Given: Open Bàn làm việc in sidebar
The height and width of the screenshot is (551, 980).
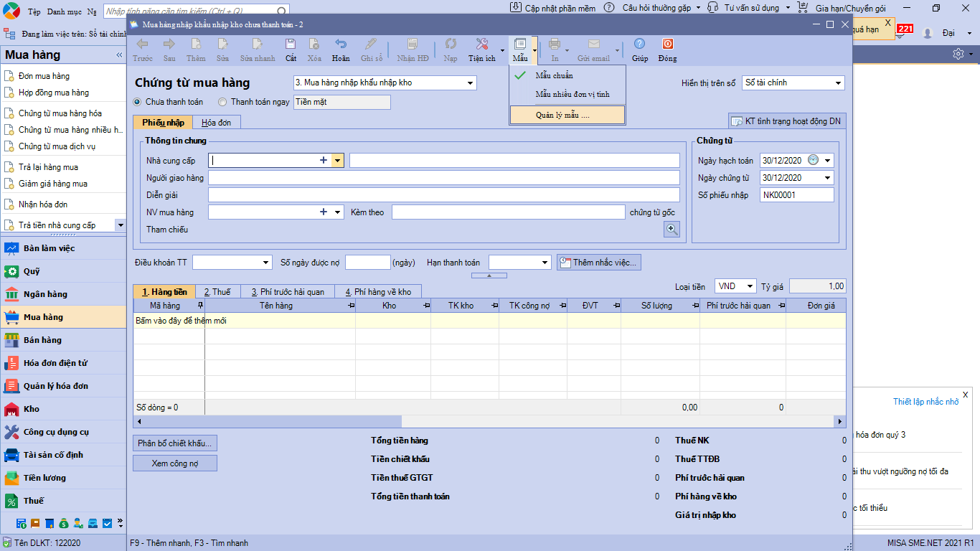Looking at the screenshot, I should 63,248.
